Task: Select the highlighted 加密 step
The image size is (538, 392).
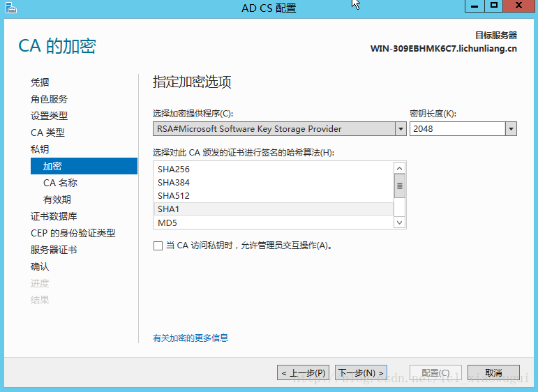Action: tap(84, 166)
